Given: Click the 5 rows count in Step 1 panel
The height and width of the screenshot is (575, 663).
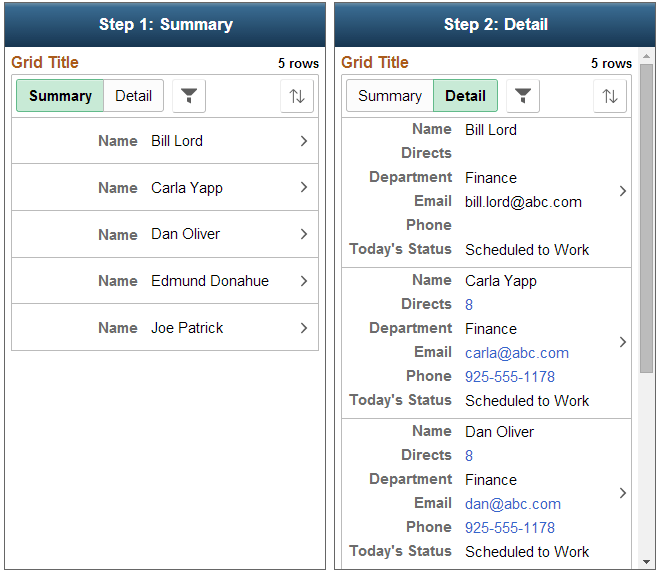Looking at the screenshot, I should (x=298, y=63).
